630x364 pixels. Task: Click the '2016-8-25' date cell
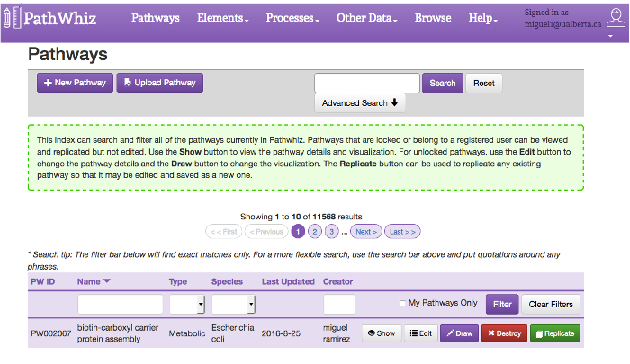tap(281, 333)
